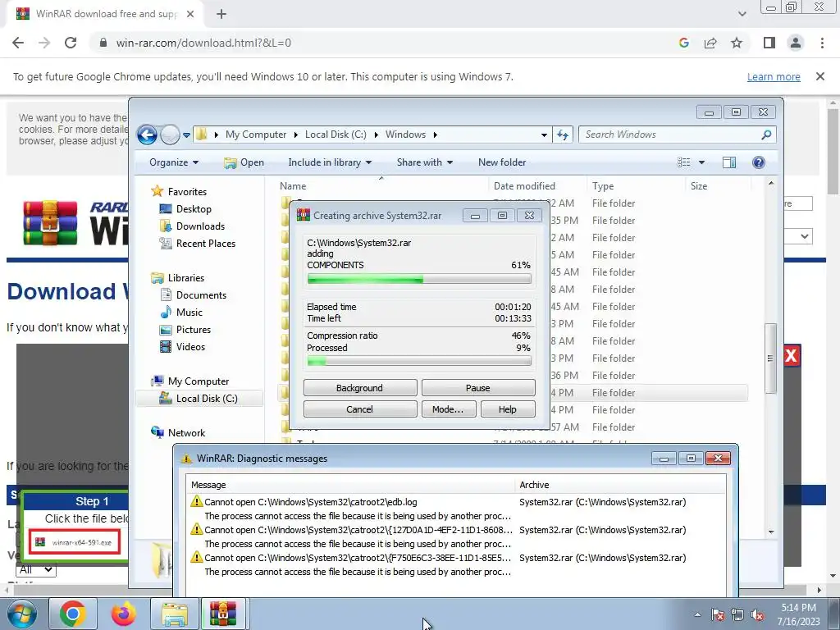Viewport: 840px width, 630px height.
Task: Open Chrome three-dot menu
Action: pos(822,43)
